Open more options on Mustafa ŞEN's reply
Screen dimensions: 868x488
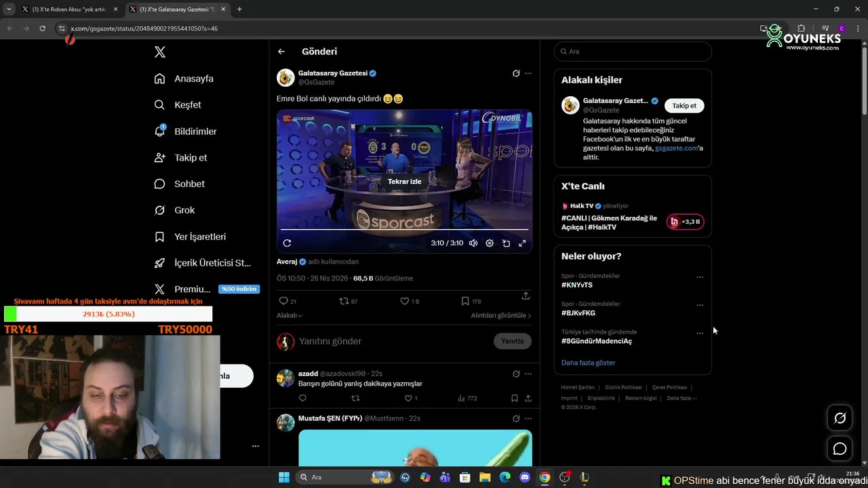coord(528,418)
